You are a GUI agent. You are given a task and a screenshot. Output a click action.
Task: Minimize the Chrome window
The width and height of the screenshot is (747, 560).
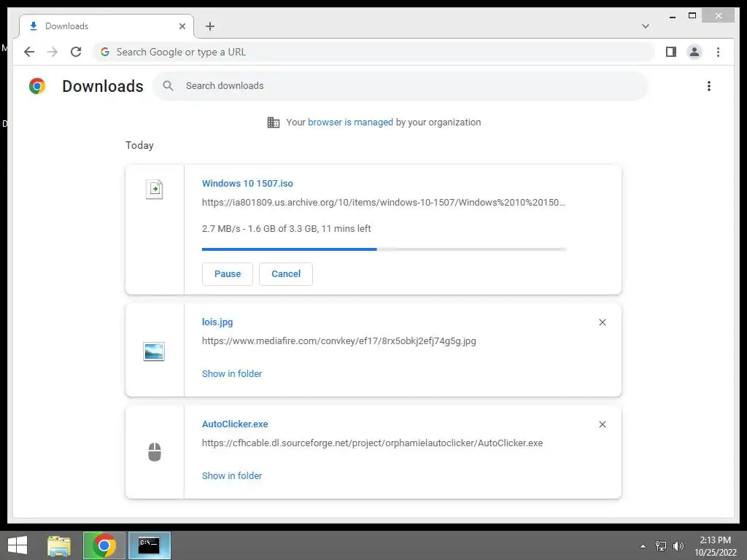(x=673, y=16)
